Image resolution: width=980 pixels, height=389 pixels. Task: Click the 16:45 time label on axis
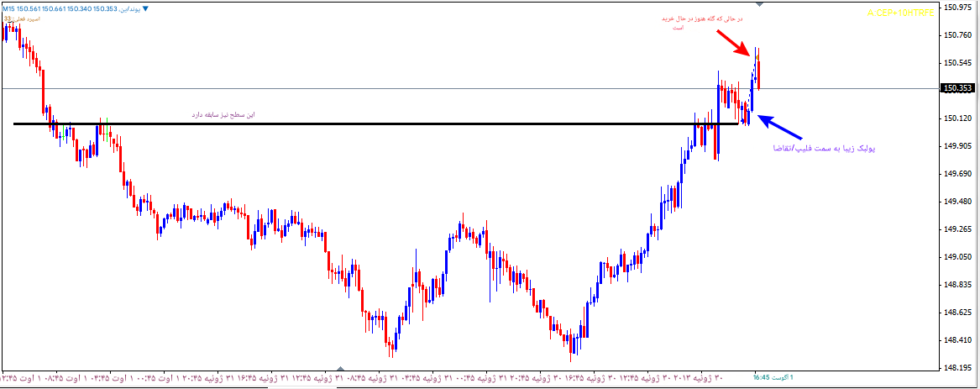click(762, 377)
